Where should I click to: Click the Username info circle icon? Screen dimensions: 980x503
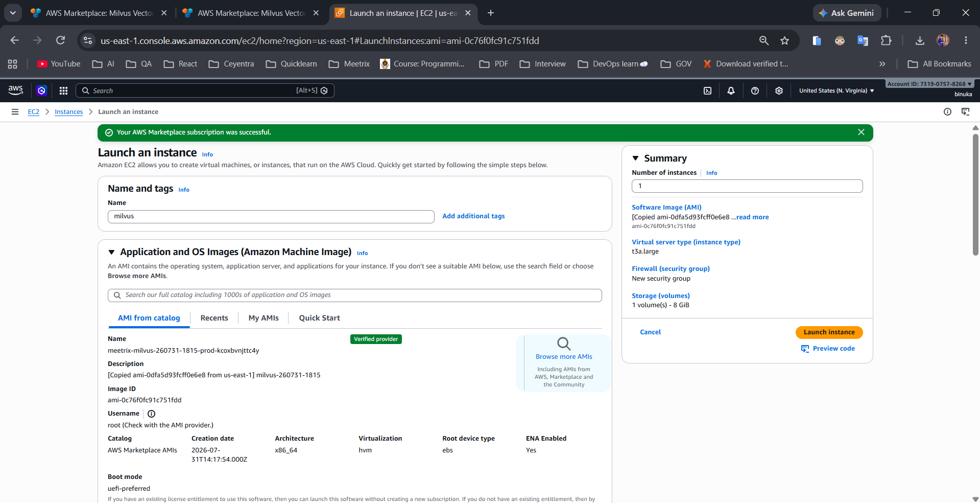tap(151, 414)
